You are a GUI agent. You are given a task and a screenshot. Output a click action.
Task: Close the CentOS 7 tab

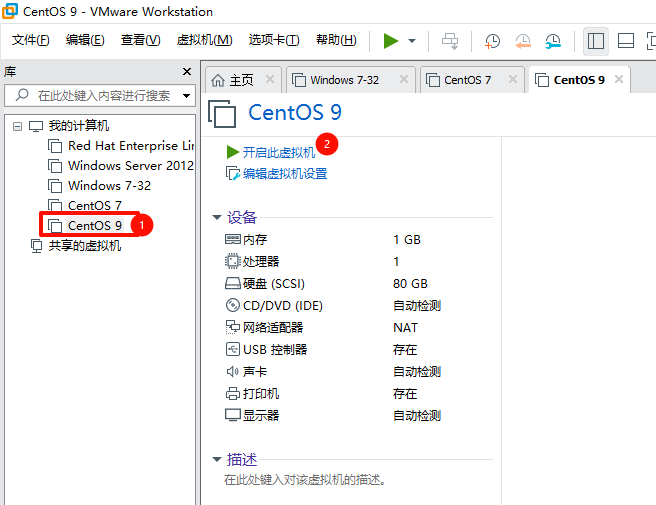tap(512, 79)
